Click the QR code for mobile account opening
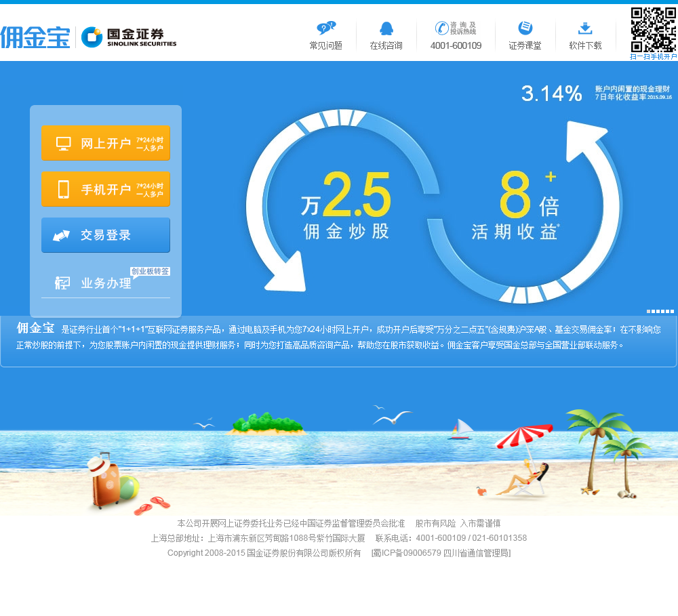The image size is (678, 616). (654, 30)
